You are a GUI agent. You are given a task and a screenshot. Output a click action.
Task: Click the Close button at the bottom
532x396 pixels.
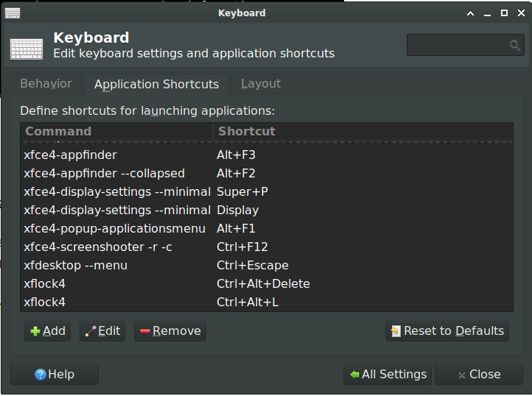(x=479, y=375)
